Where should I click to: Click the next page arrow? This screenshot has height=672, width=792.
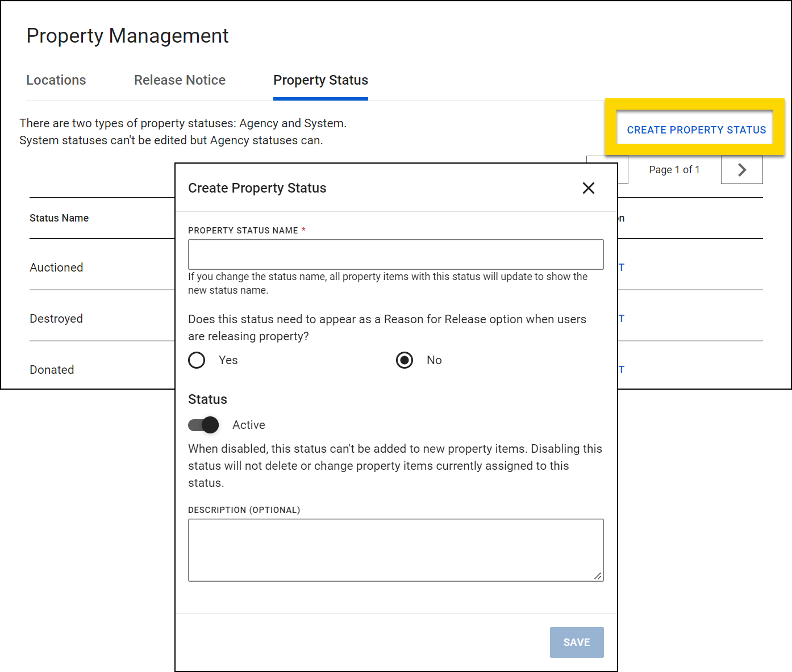click(x=741, y=169)
